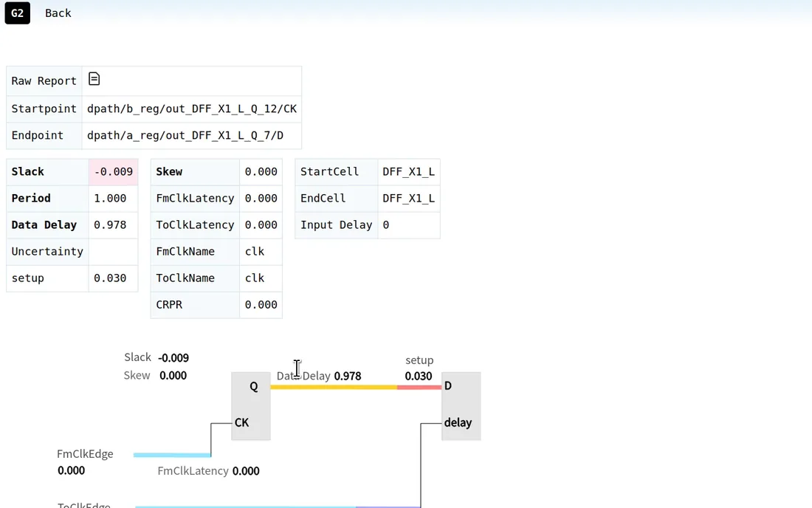Click the Skew value 0.000 in table
The width and height of the screenshot is (812, 508).
pyautogui.click(x=261, y=172)
